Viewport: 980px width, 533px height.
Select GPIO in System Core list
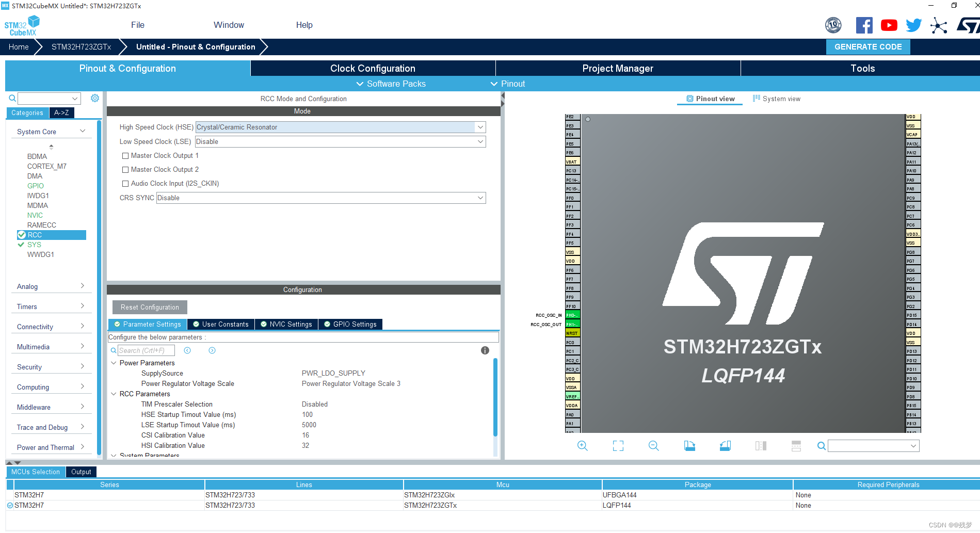click(36, 186)
